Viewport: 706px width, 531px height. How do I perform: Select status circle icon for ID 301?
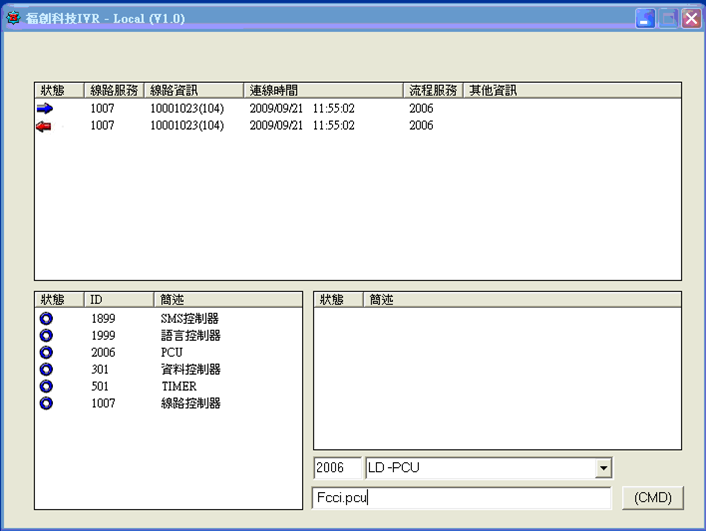click(46, 369)
